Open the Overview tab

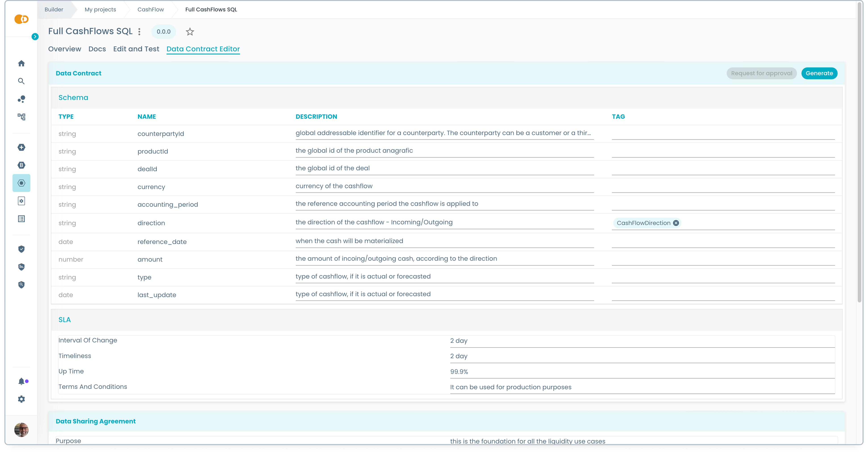[64, 49]
